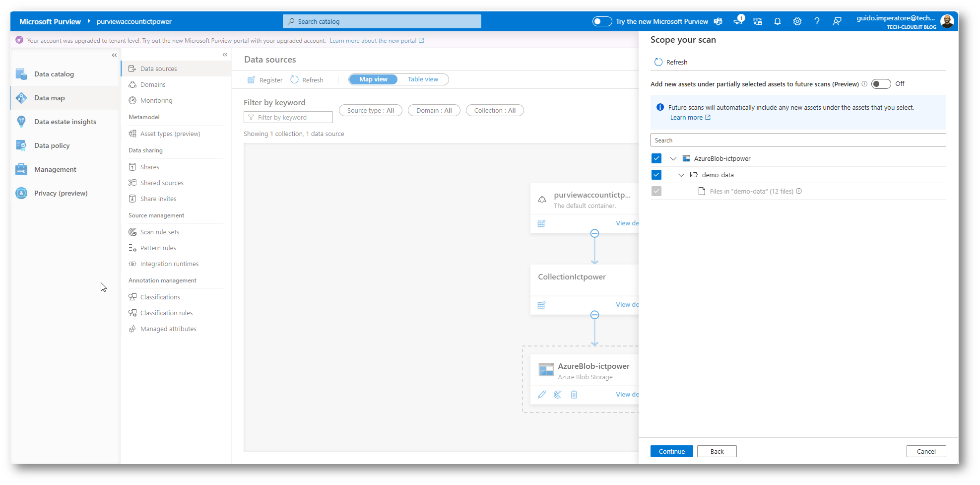Click the help question mark icon
Image resolution: width=980 pixels, height=485 pixels.
[817, 21]
